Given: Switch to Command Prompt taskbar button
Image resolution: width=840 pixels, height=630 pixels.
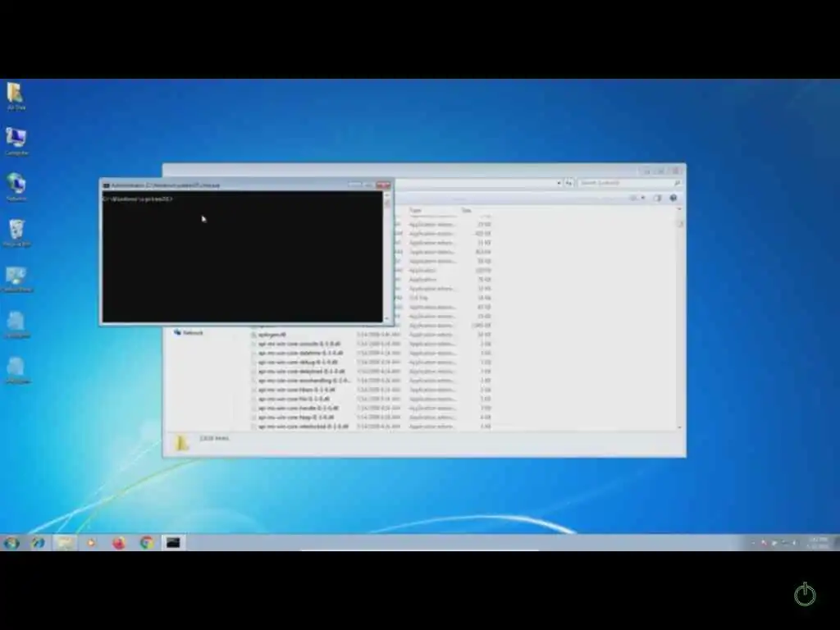Looking at the screenshot, I should point(173,543).
